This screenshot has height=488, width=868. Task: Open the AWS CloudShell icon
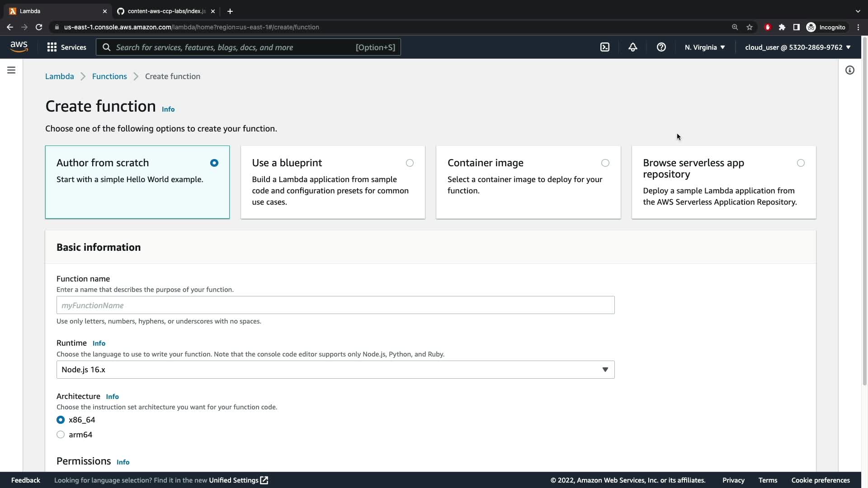(x=605, y=47)
